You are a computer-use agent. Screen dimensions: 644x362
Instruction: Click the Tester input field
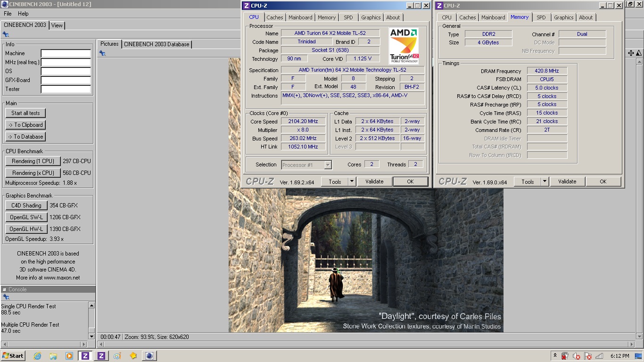(x=66, y=89)
